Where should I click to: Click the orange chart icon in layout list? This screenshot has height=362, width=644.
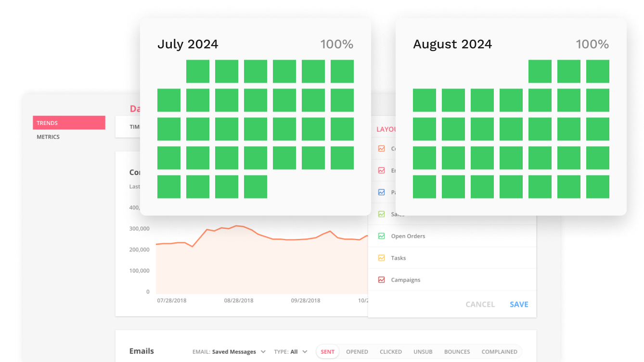click(x=381, y=149)
